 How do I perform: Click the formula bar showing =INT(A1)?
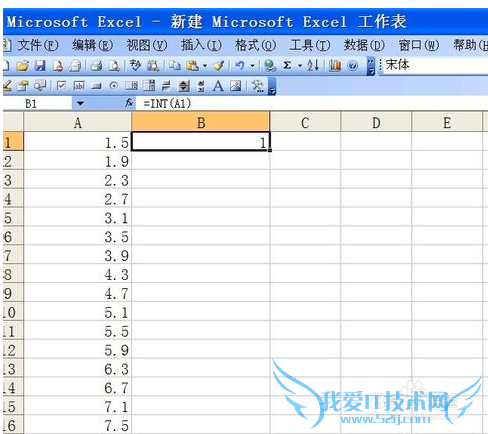[x=312, y=104]
